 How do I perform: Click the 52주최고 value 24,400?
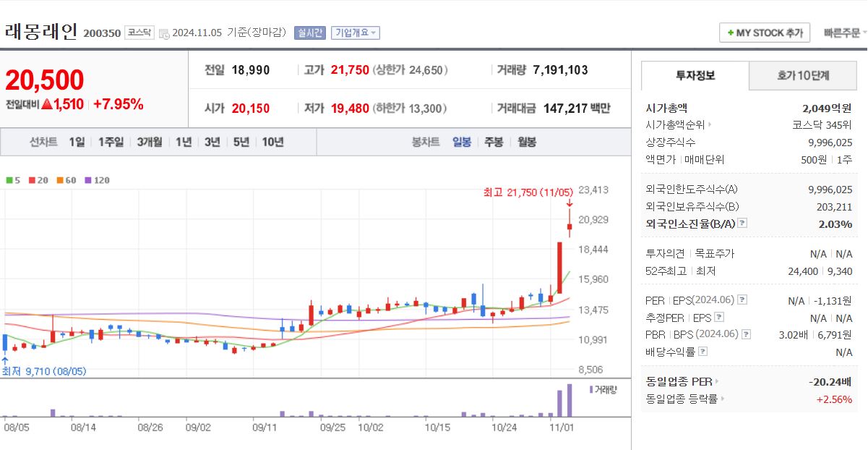pyautogui.click(x=804, y=271)
